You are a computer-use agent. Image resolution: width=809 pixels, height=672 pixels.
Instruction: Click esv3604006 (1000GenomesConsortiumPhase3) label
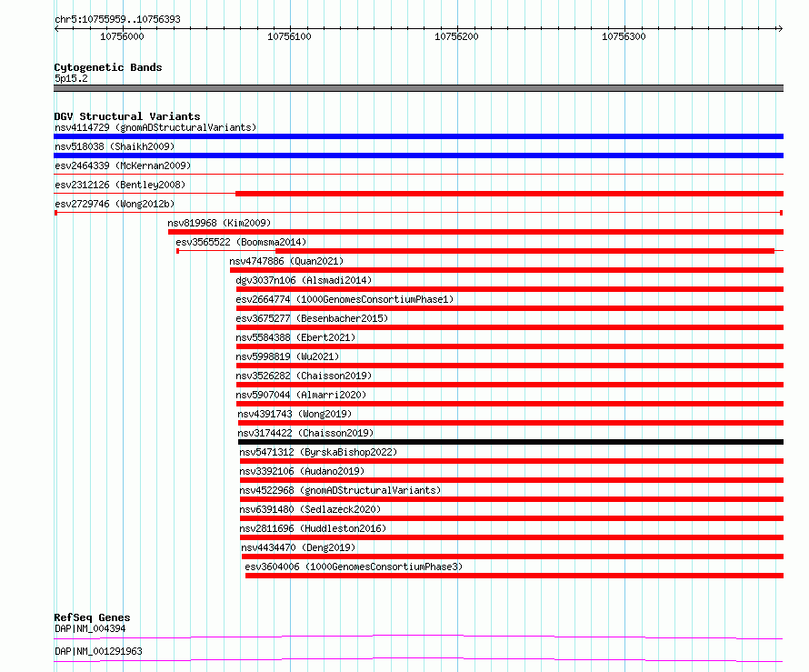[354, 567]
